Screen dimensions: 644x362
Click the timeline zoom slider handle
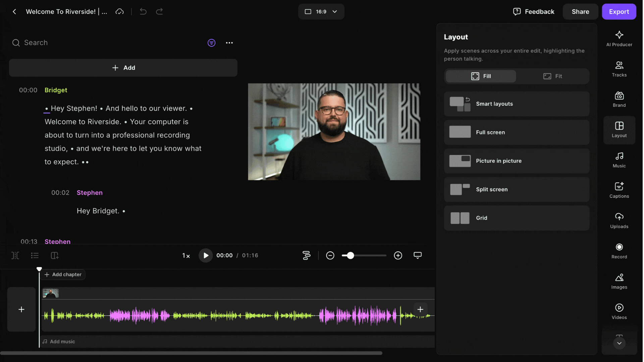pos(351,255)
